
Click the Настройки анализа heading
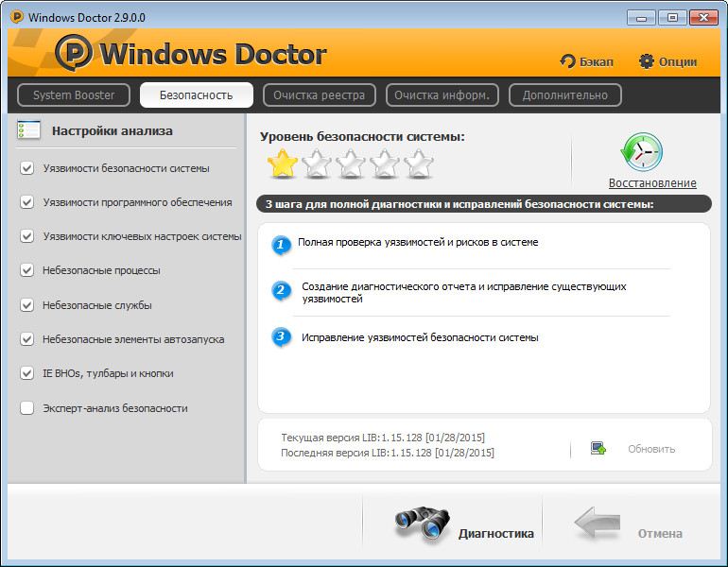tap(113, 130)
